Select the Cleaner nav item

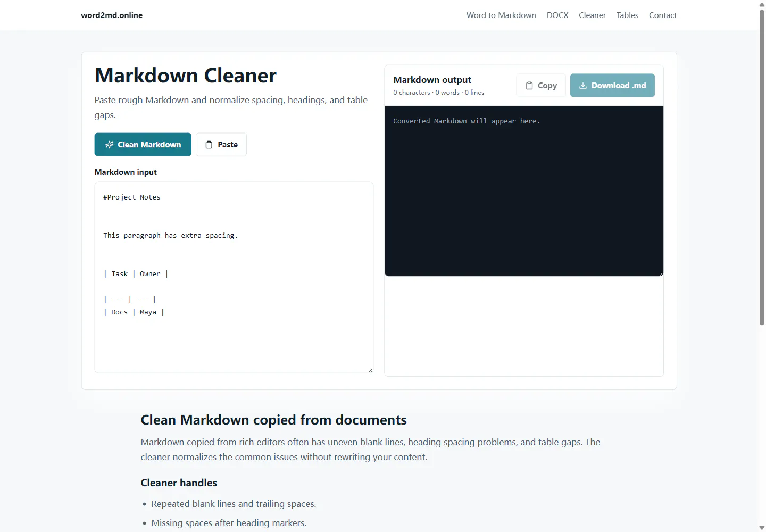(x=592, y=15)
